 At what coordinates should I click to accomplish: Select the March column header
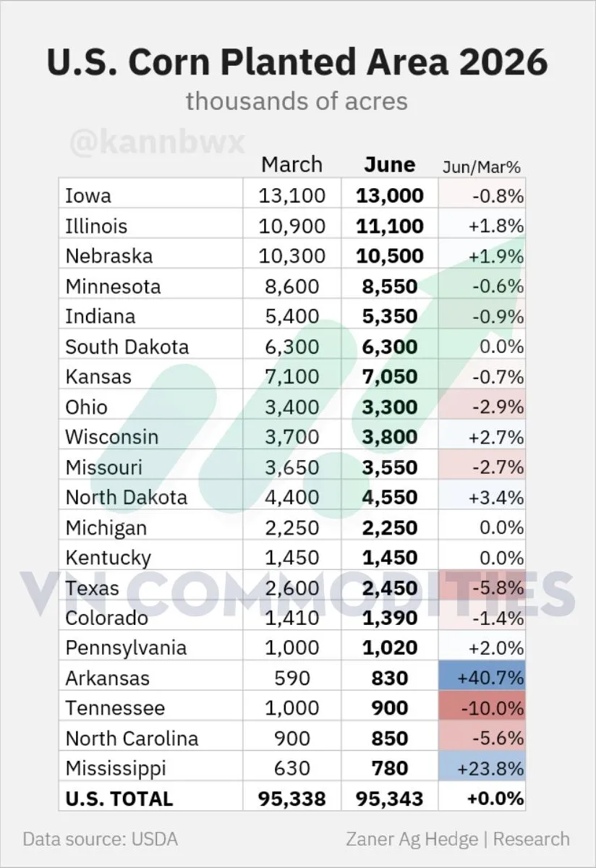[x=292, y=165]
